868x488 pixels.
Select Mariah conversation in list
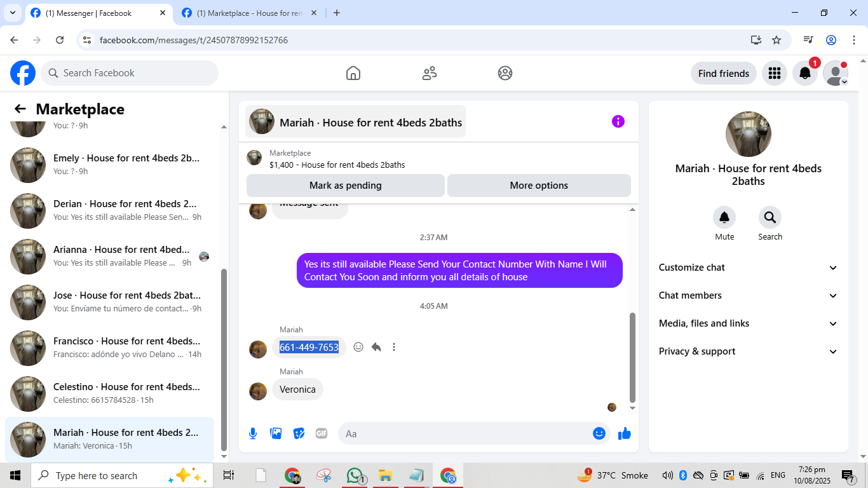coord(109,439)
